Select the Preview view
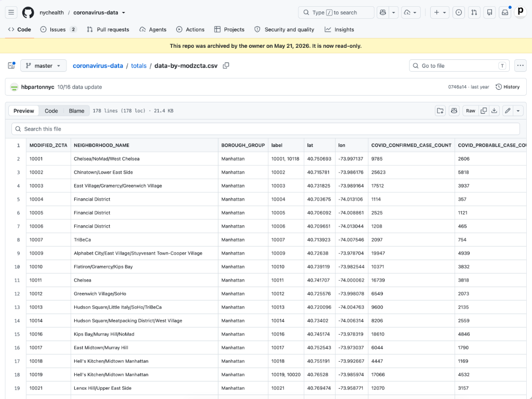This screenshot has width=532, height=399. tap(24, 111)
